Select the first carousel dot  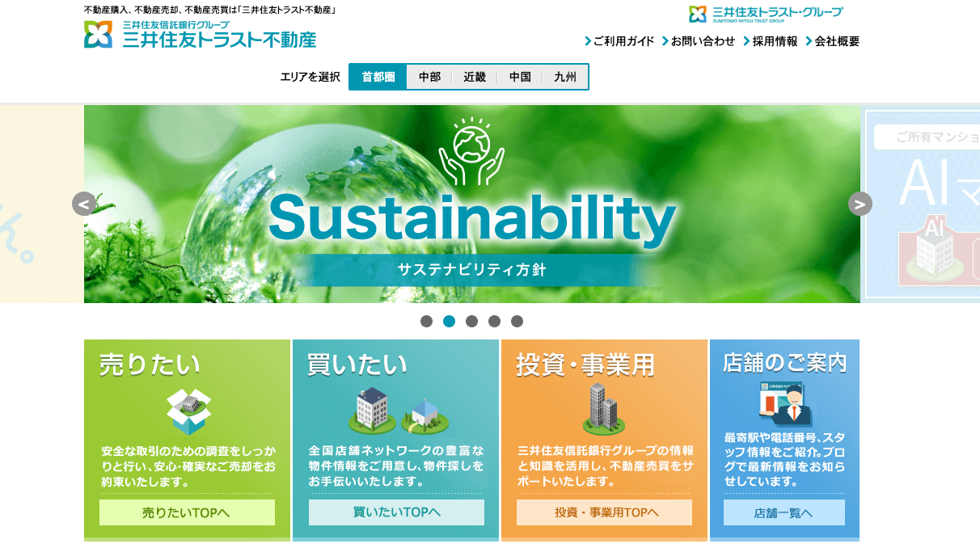[x=426, y=321]
